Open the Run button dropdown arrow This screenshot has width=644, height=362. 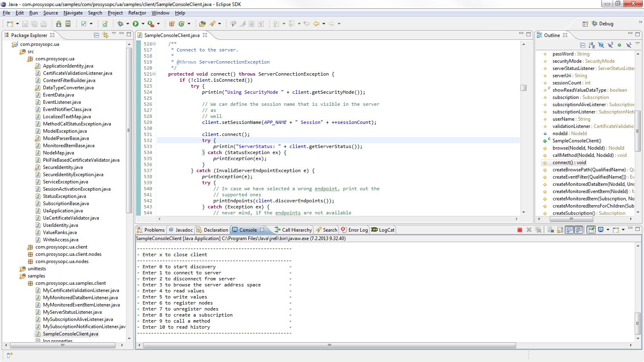pos(142,23)
